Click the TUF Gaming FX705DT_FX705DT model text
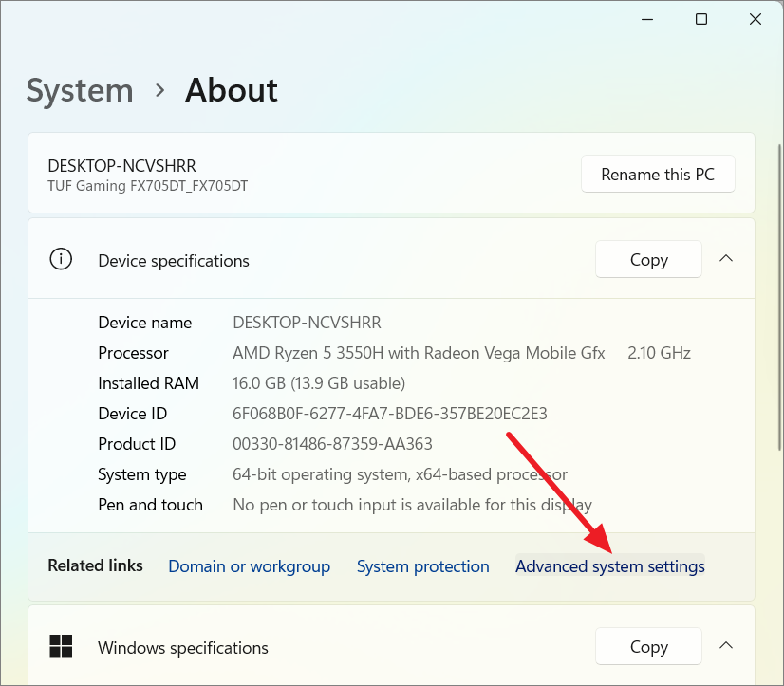The image size is (784, 686). coord(147,186)
